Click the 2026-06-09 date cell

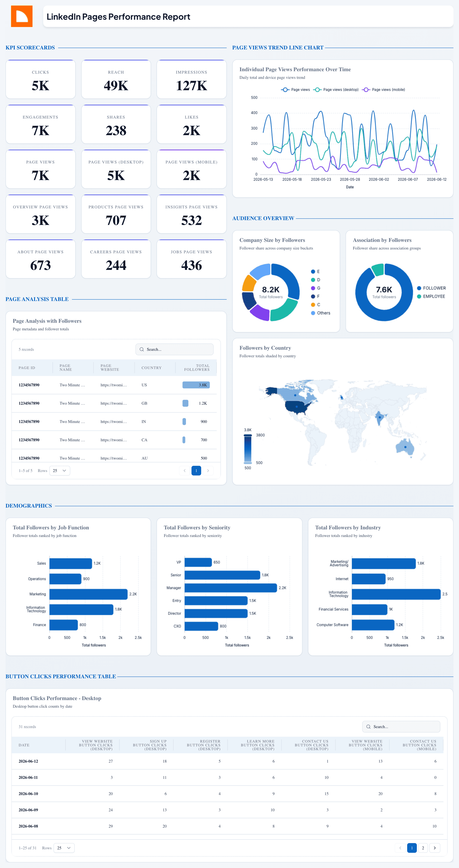click(x=28, y=810)
